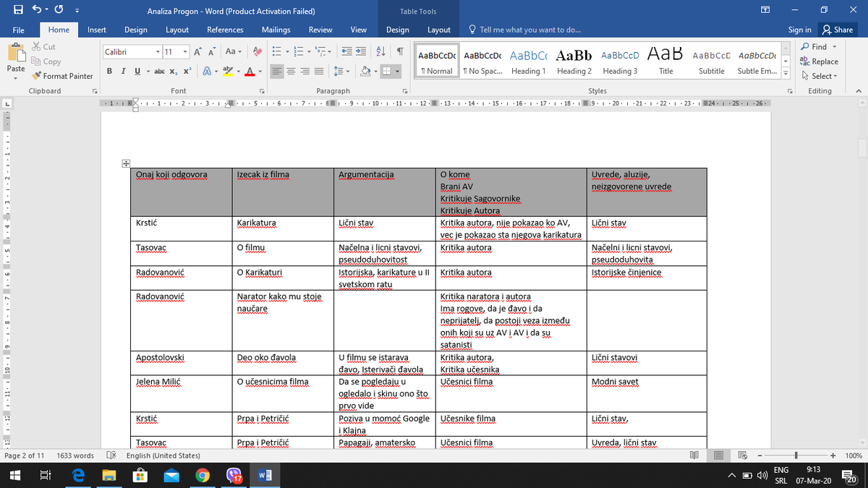The width and height of the screenshot is (868, 488).
Task: Increase the paragraph indent
Action: point(361,52)
